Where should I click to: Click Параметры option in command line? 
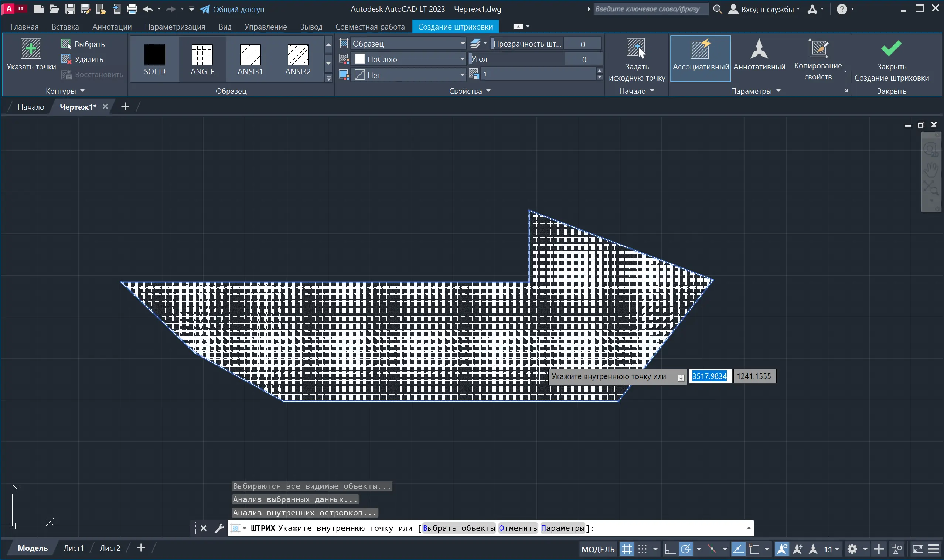click(562, 528)
